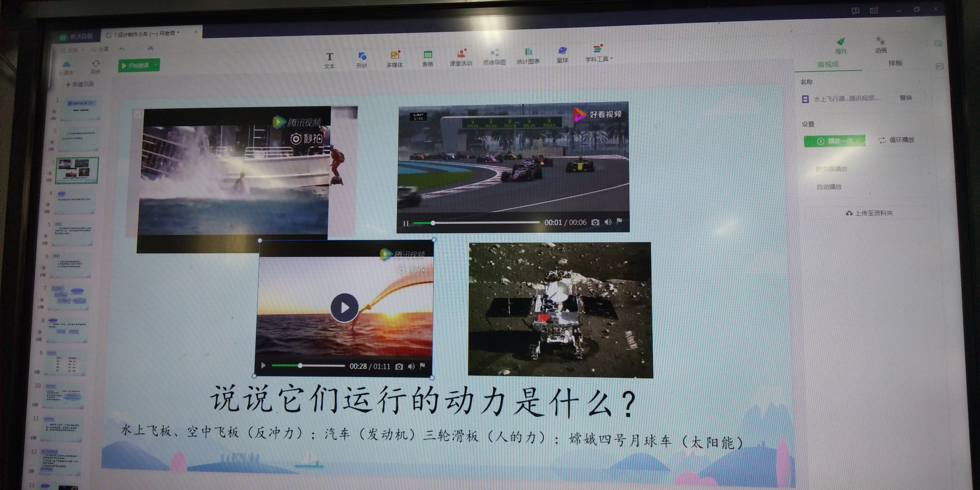Open the 星球 planet tool
The height and width of the screenshot is (490, 980).
coord(562,55)
